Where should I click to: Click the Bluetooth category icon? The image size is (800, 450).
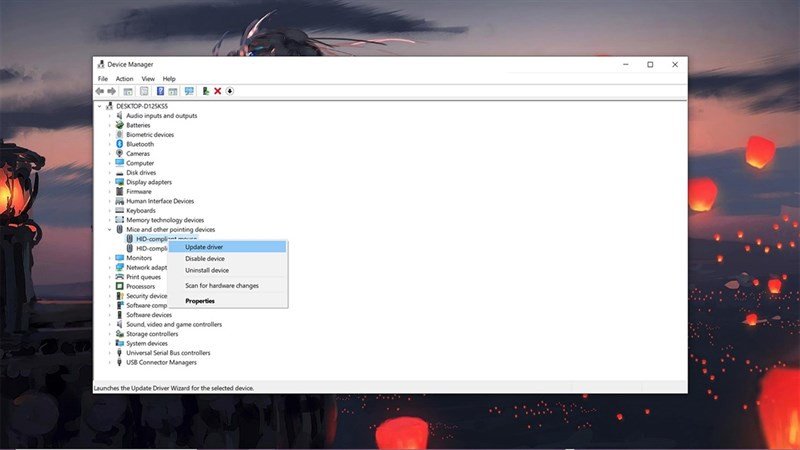(119, 144)
